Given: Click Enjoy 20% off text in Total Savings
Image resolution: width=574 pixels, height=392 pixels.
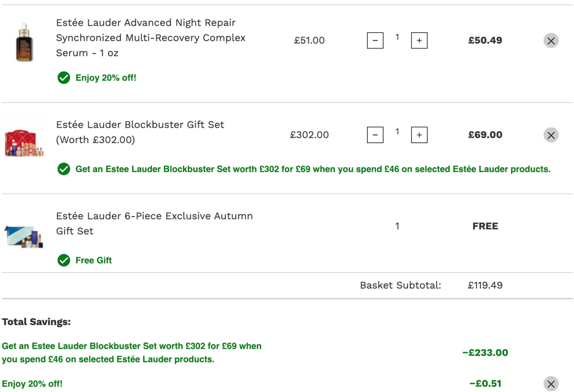Looking at the screenshot, I should tap(32, 384).
